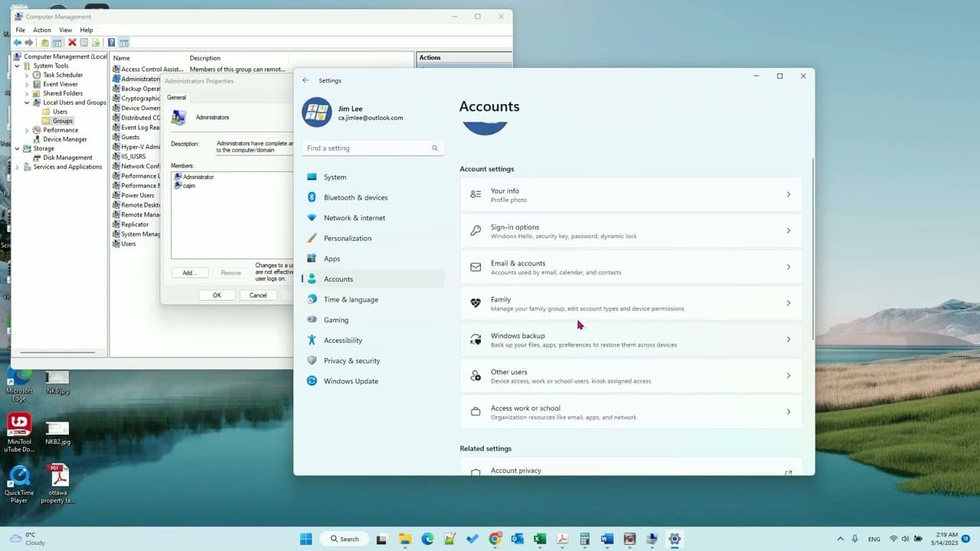The image size is (980, 551).
Task: Click Add button in Administrators Properties
Action: click(x=189, y=272)
